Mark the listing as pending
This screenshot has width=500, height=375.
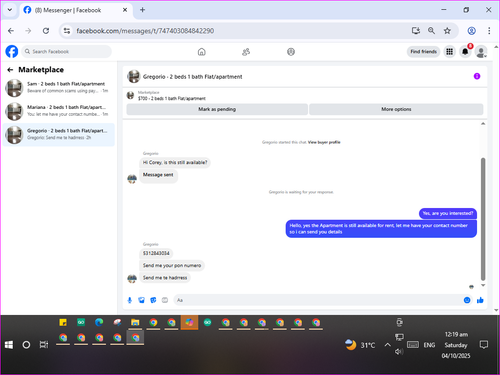click(x=217, y=109)
